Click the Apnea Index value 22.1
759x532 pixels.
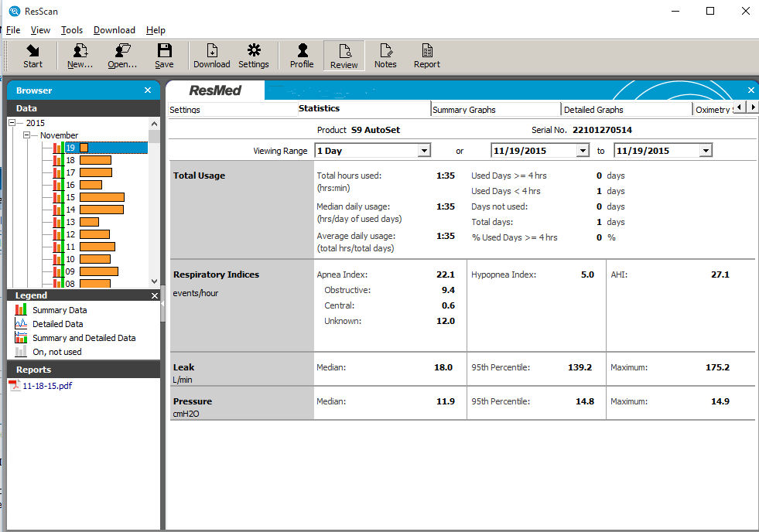[446, 275]
